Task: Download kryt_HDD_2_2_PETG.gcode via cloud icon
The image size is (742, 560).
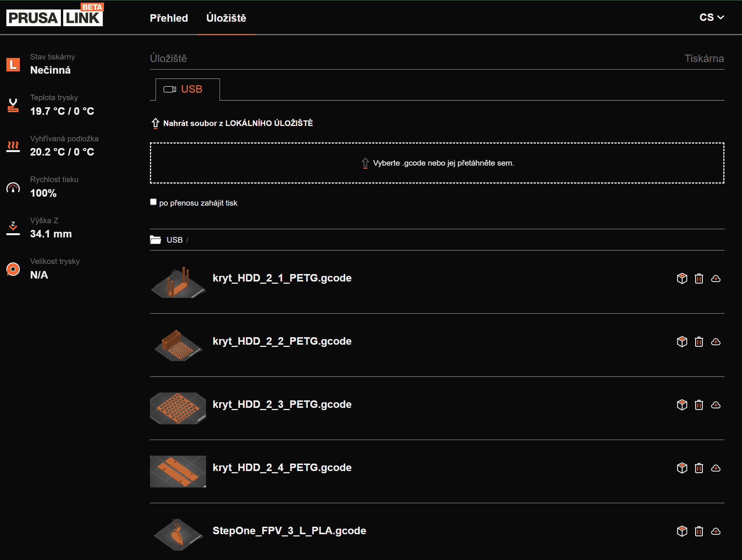Action: click(715, 342)
